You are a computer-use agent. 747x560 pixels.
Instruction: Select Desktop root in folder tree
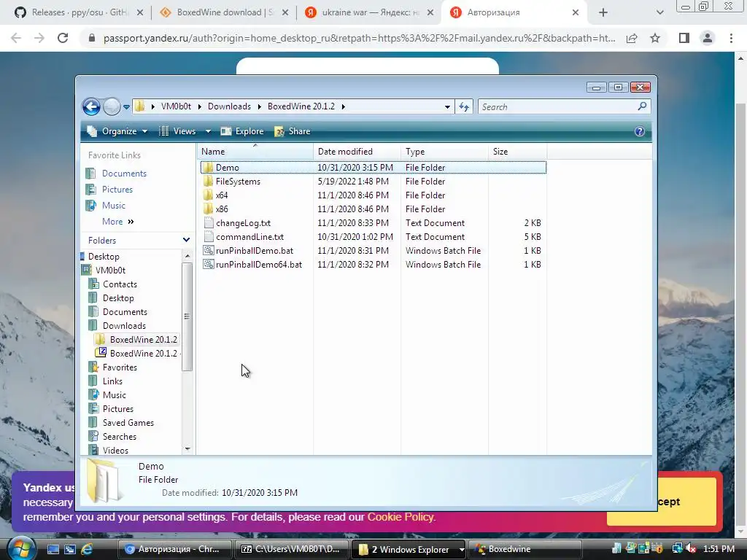tap(104, 256)
